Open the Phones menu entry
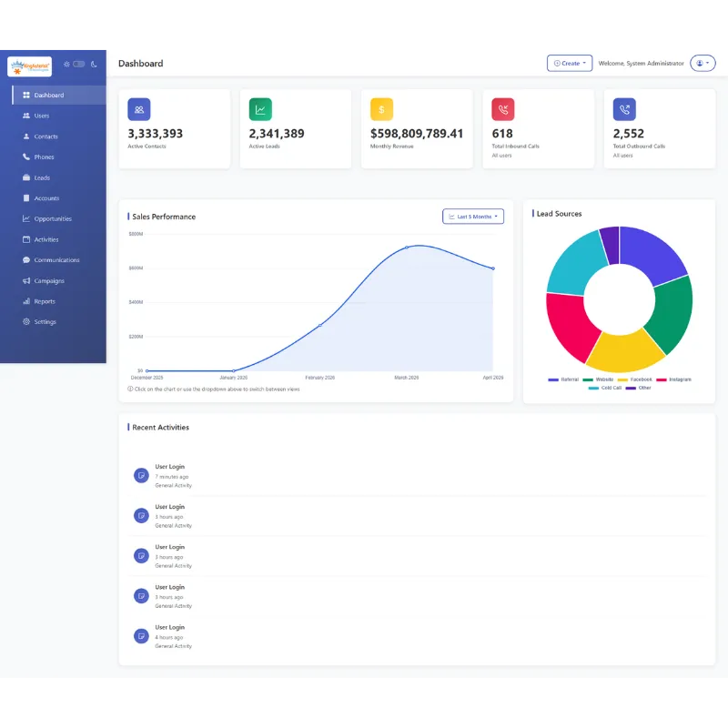Viewport: 728px width, 728px height. (x=59, y=157)
